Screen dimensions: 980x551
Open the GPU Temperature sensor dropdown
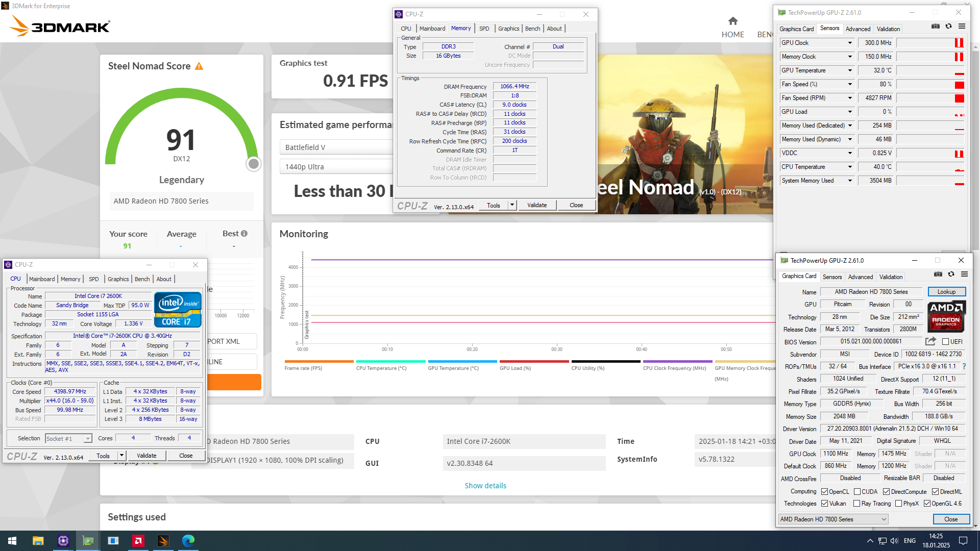tap(850, 70)
